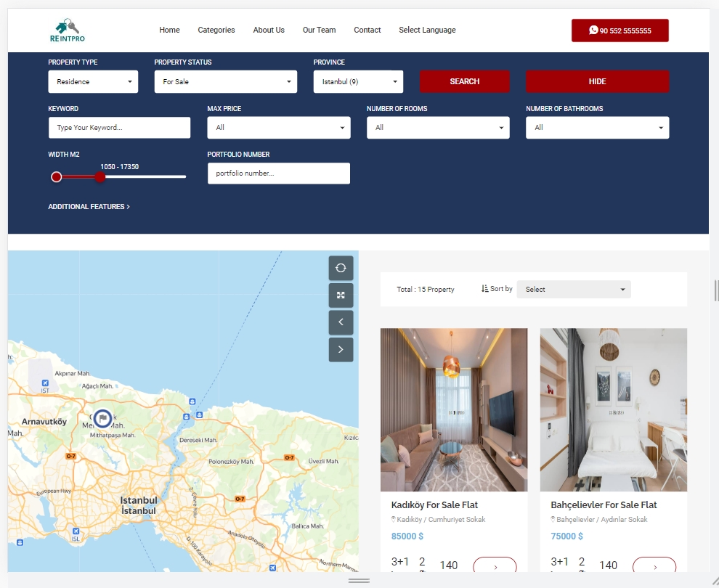Click Total : 15 Property text
Image resolution: width=719 pixels, height=588 pixels.
point(426,289)
